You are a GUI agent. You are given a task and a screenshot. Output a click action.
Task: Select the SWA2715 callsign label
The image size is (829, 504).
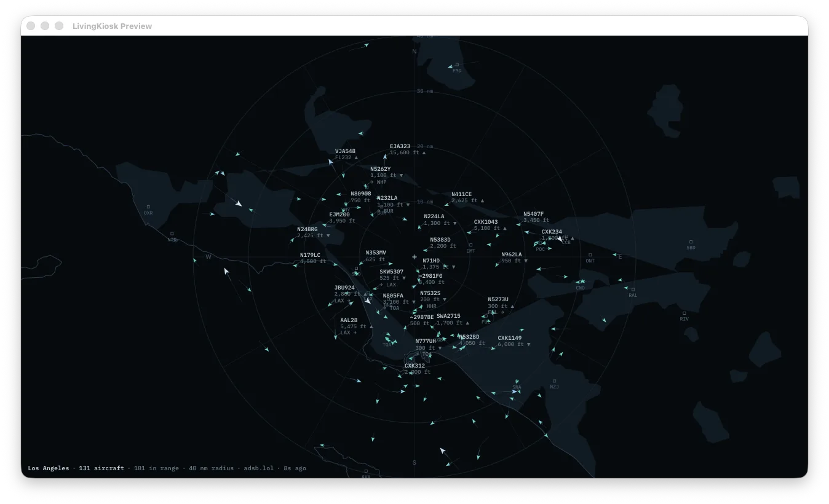pos(448,316)
